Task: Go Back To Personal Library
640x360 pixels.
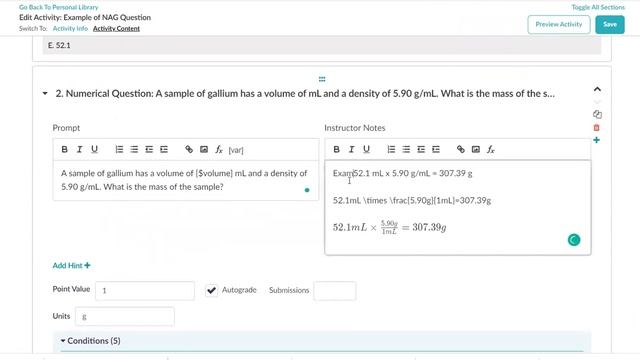Action: pos(59,7)
